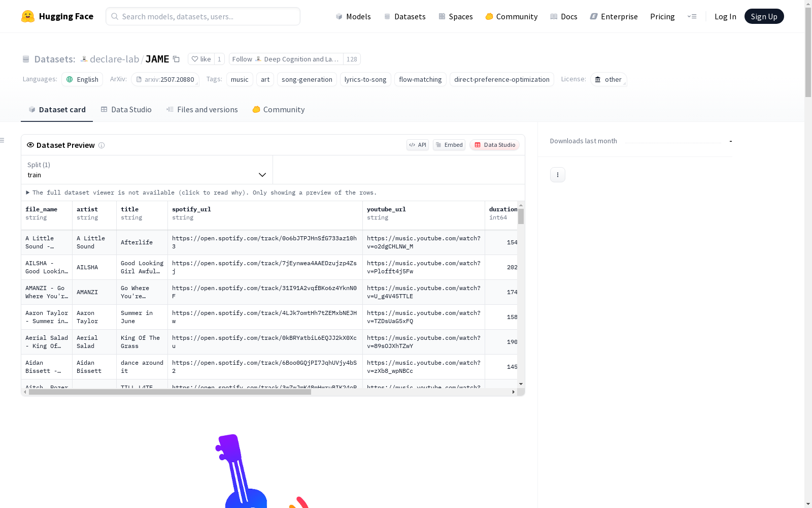Copy the dataset name with copy icon
Image resolution: width=812 pixels, height=508 pixels.
pos(176,59)
